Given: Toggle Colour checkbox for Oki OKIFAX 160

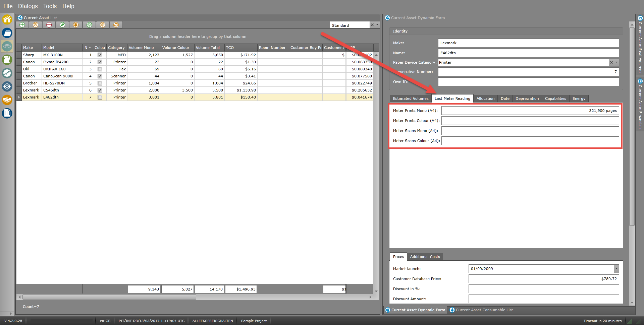Looking at the screenshot, I should (100, 69).
